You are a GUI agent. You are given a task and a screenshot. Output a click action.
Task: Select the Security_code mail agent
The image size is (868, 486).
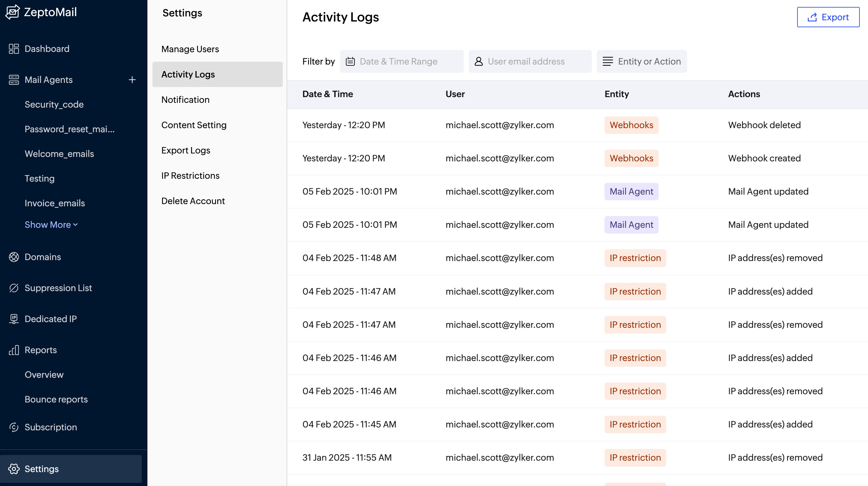point(54,104)
